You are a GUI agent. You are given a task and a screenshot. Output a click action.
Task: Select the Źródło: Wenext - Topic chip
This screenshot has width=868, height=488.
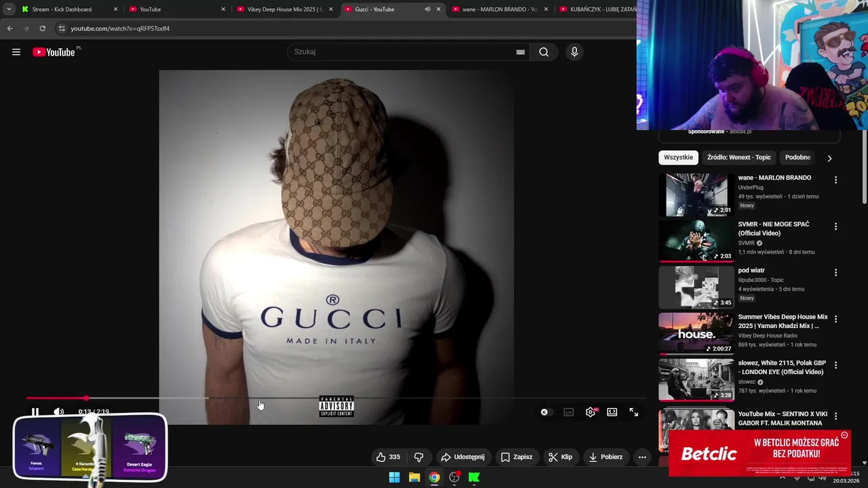739,157
